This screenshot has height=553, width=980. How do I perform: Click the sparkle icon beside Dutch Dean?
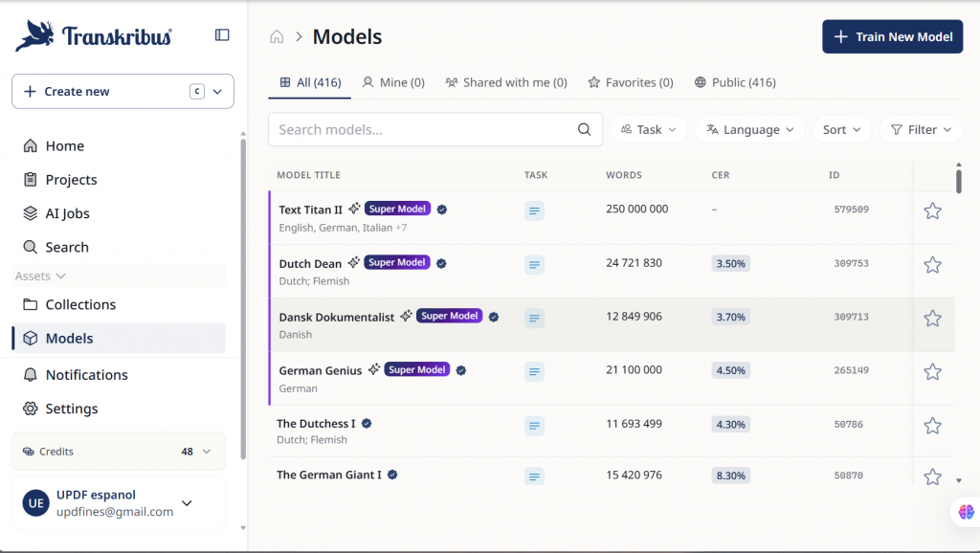click(354, 262)
